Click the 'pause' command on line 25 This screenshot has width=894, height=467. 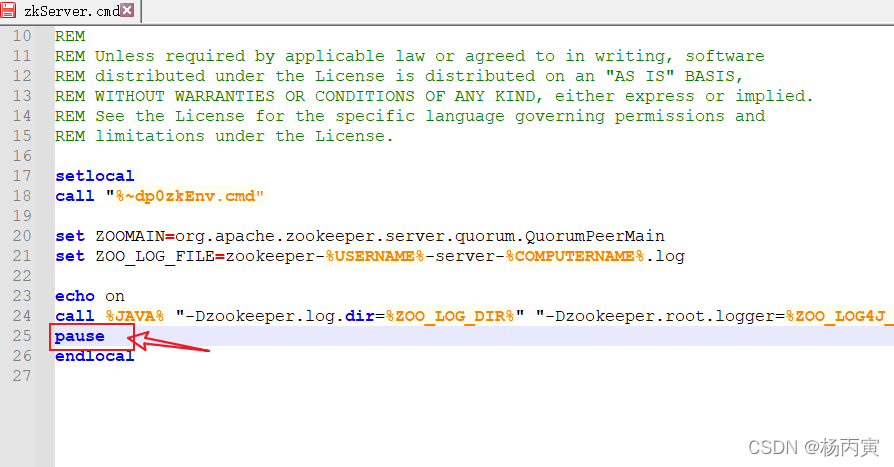pos(80,336)
